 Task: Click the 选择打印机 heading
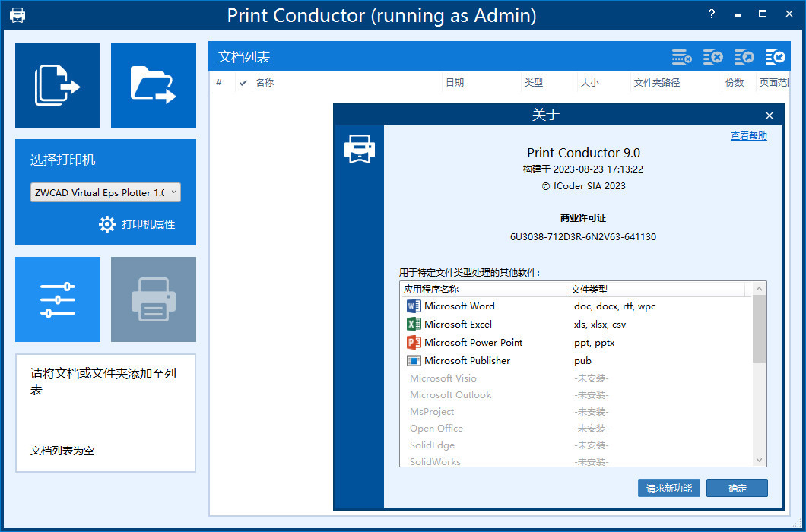pyautogui.click(x=62, y=160)
